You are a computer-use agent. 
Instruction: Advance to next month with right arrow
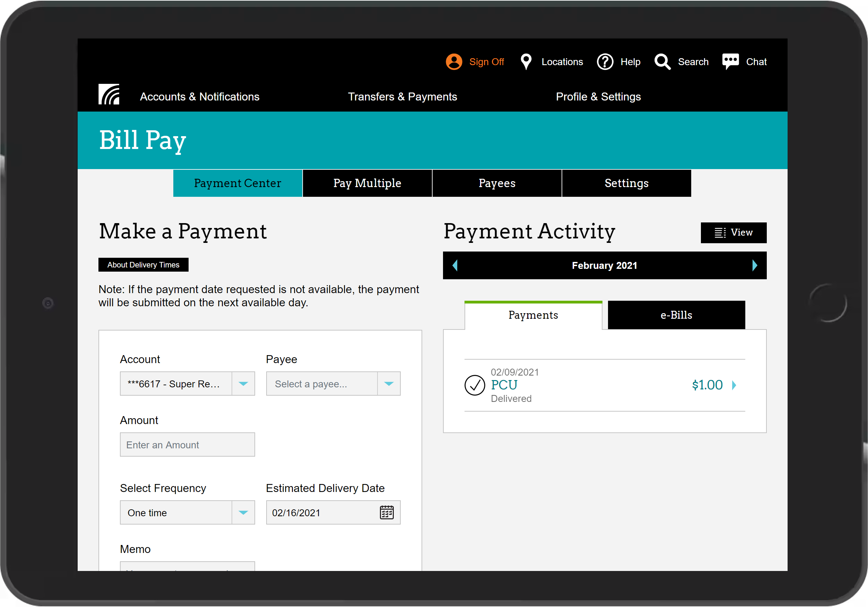click(x=755, y=265)
